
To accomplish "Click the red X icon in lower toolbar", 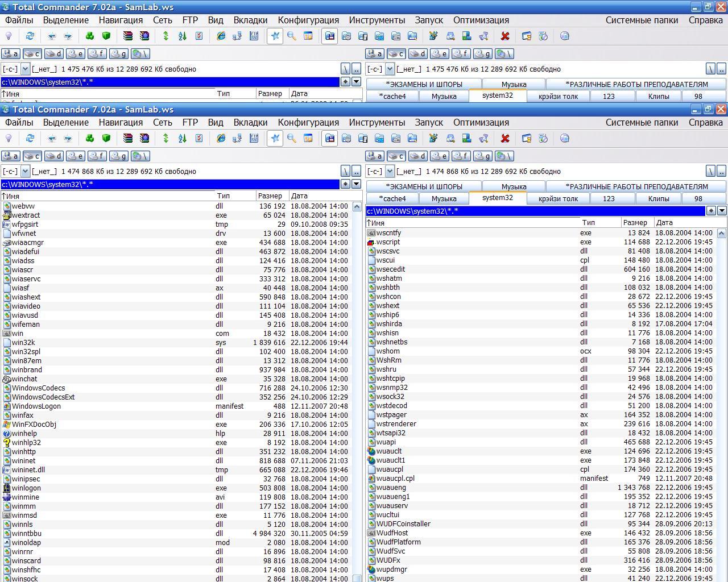I will (x=504, y=138).
